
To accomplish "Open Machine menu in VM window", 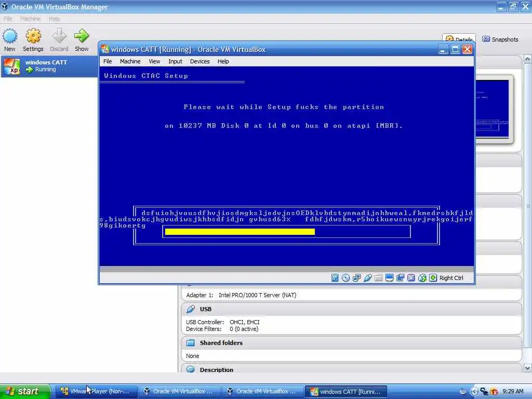I will [130, 61].
